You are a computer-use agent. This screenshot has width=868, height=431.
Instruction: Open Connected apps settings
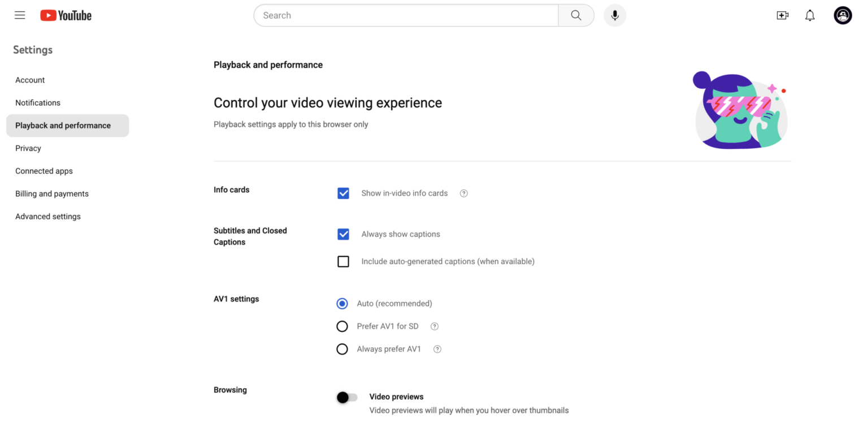pyautogui.click(x=44, y=171)
